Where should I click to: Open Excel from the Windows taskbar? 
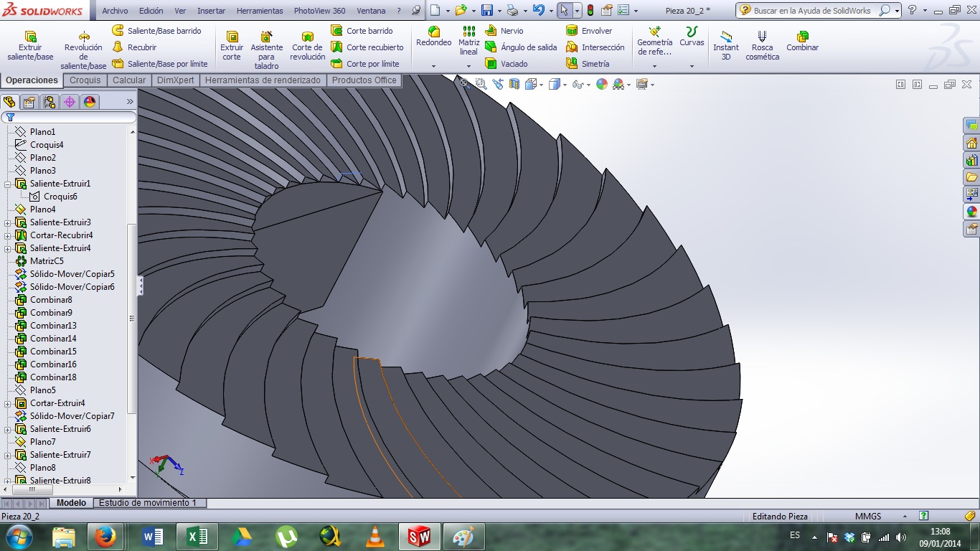tap(197, 537)
